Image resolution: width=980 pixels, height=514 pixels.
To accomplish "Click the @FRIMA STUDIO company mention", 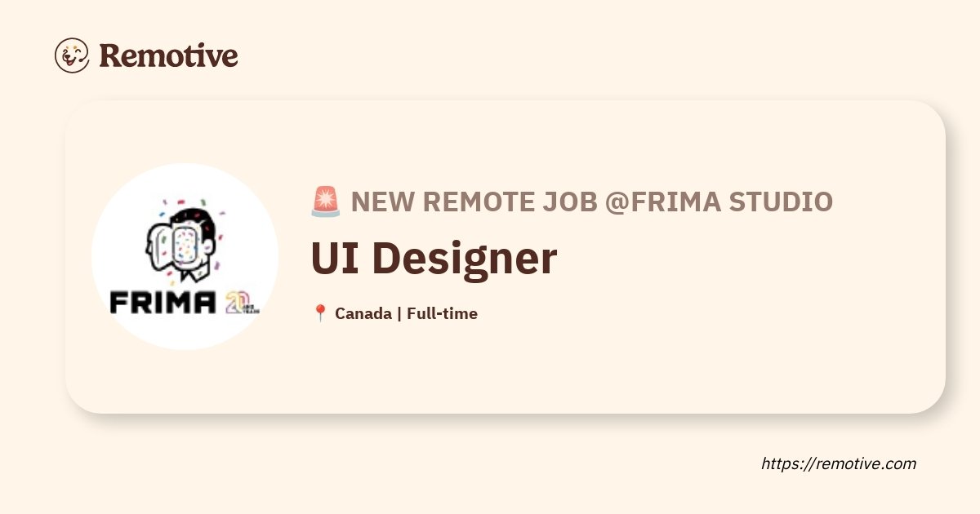I will click(719, 202).
